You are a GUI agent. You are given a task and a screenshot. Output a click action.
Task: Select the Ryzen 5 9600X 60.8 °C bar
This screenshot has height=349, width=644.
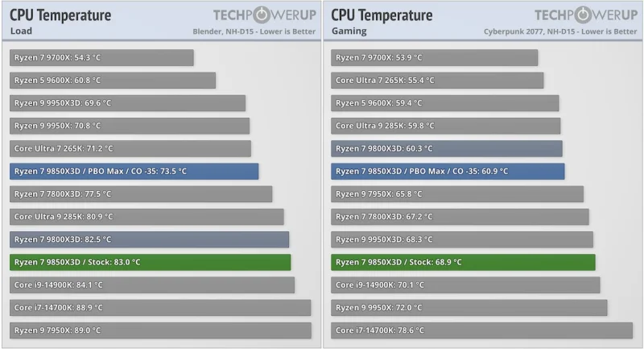[x=113, y=81]
